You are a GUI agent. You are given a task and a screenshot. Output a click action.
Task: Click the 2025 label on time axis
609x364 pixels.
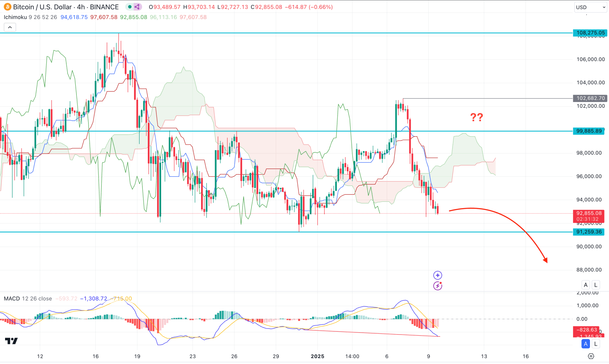pyautogui.click(x=318, y=356)
